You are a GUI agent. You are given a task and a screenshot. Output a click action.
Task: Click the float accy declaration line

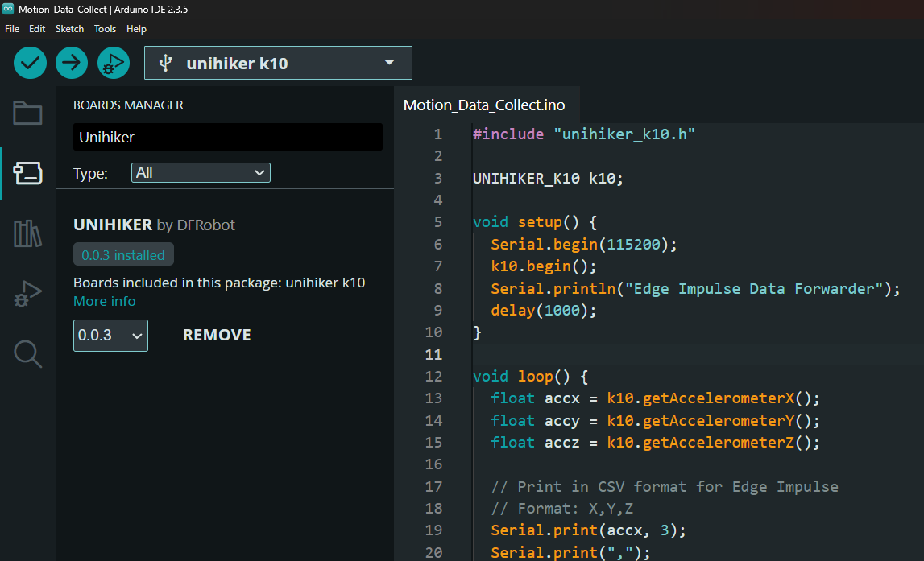pos(655,420)
